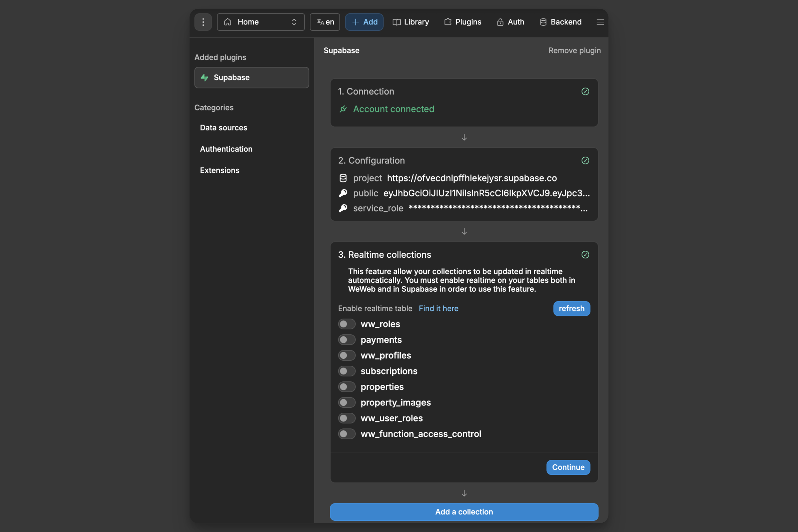Open the Auth tab
This screenshot has width=798, height=532.
[x=511, y=22]
